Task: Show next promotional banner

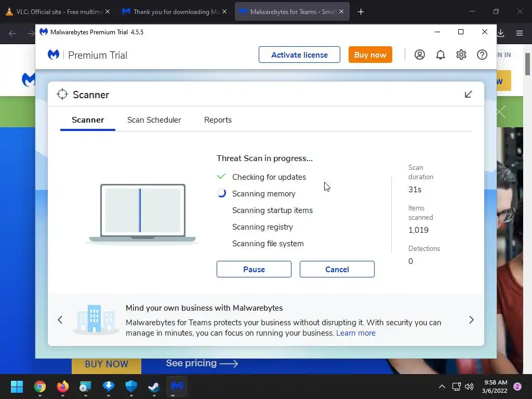Action: pos(471,320)
